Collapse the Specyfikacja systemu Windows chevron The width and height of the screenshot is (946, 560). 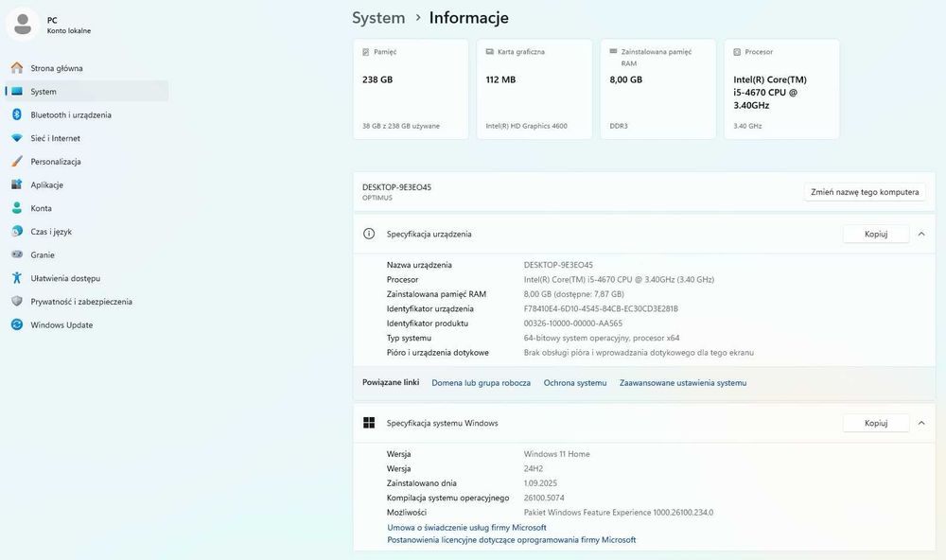point(921,423)
